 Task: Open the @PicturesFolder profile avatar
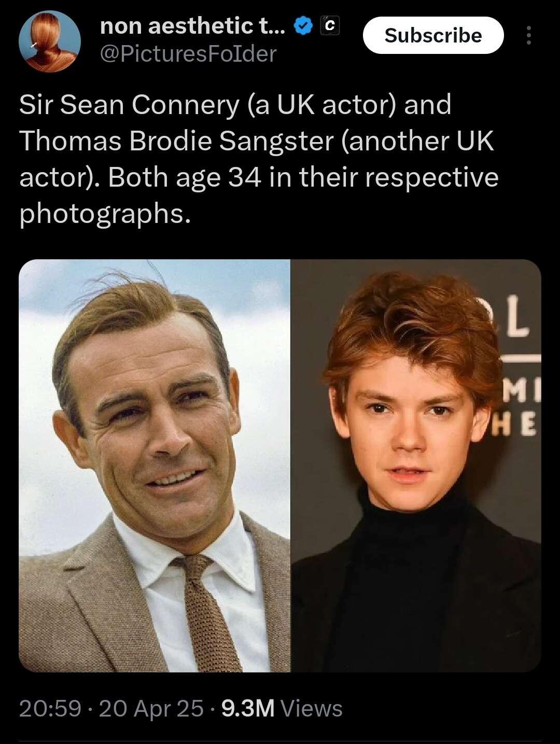click(50, 41)
